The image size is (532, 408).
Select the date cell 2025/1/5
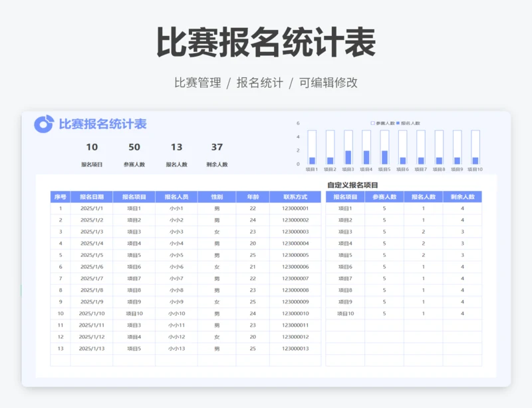[x=92, y=255]
